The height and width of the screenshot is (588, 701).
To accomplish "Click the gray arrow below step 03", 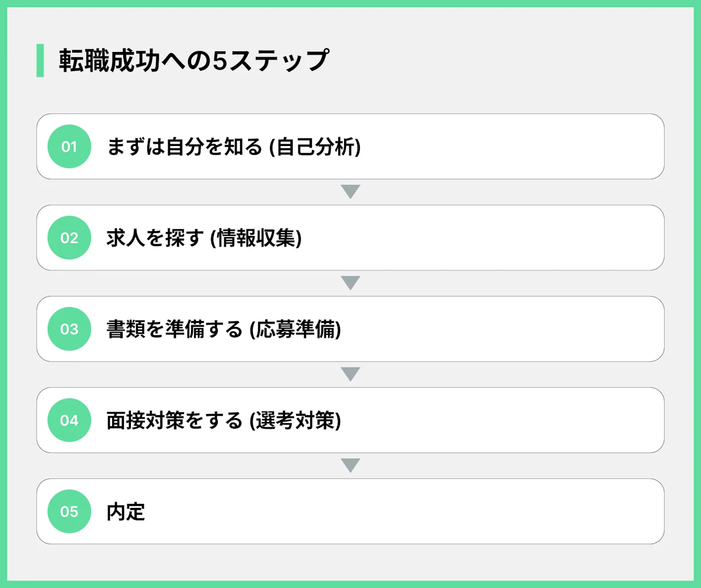I will click(350, 374).
